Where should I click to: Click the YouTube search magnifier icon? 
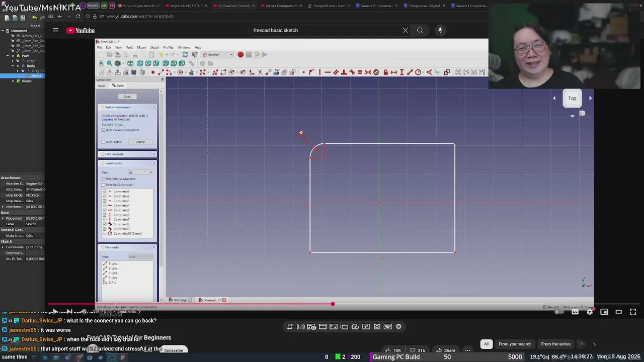click(x=420, y=30)
